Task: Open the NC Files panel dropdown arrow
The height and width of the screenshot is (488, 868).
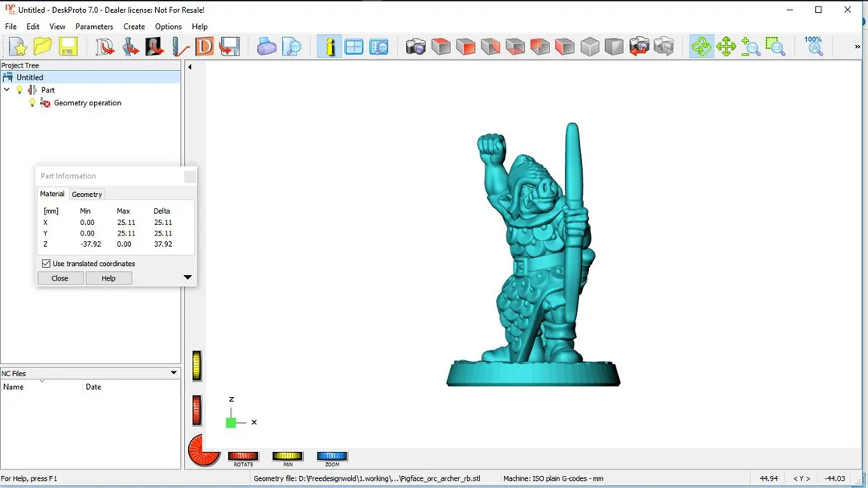Action: tap(174, 373)
